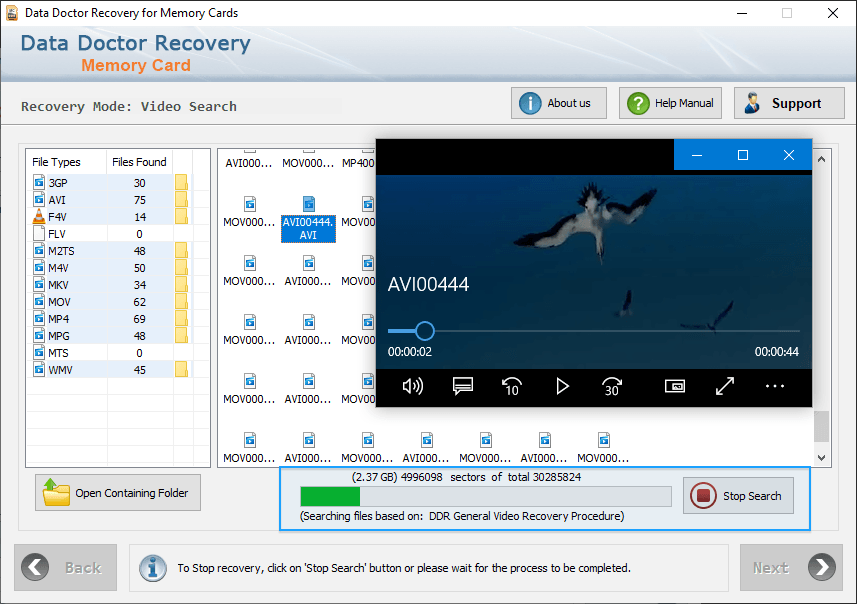Click files found count 75 for AVI
Image resolution: width=857 pixels, height=604 pixels.
point(139,200)
